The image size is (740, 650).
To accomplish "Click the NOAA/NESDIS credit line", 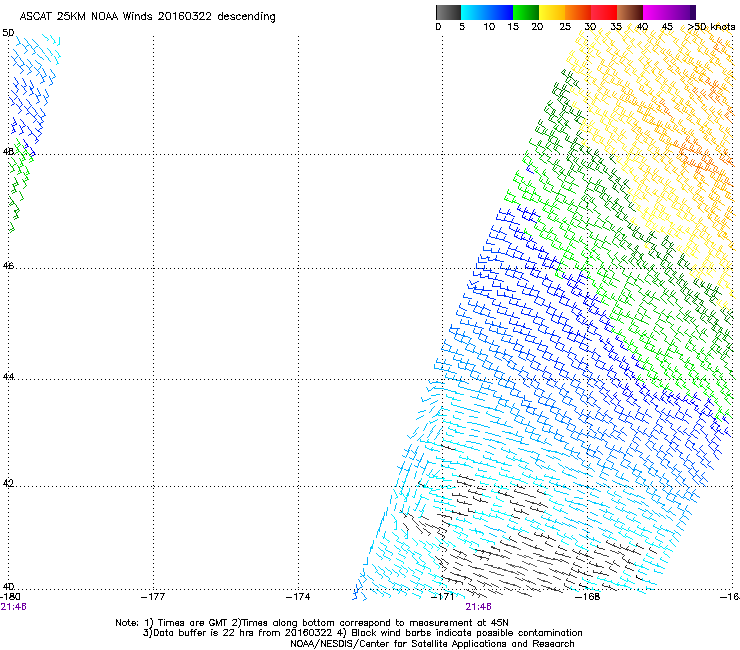I will (432, 644).
